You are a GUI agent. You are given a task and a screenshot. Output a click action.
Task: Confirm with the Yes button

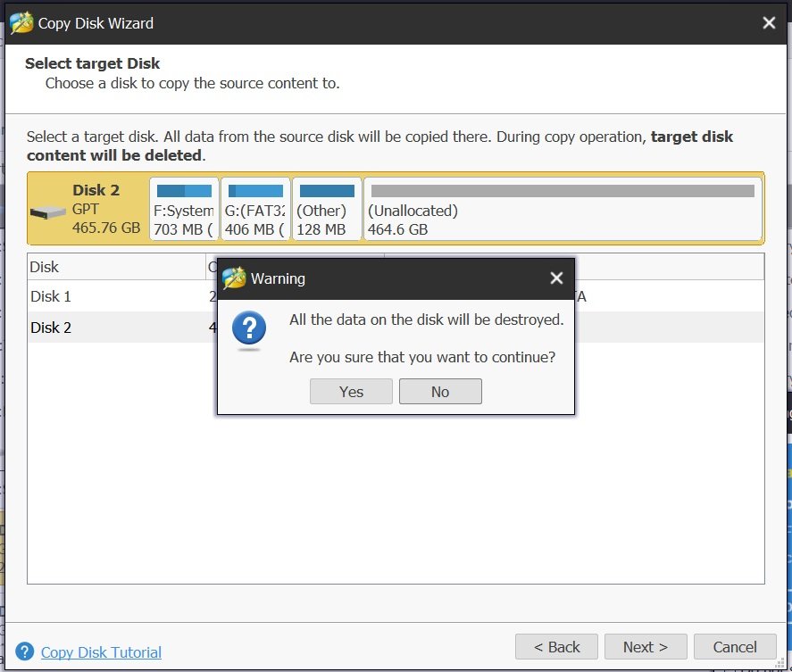point(351,391)
